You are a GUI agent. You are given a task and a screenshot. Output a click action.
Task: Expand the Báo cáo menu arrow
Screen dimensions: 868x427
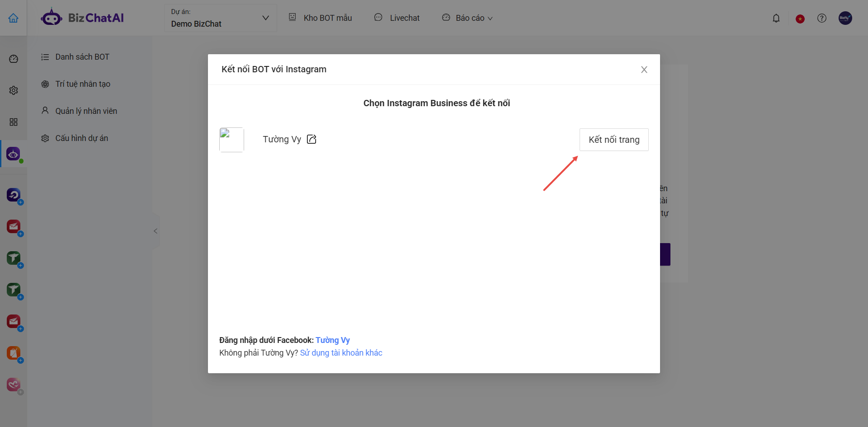[490, 19]
